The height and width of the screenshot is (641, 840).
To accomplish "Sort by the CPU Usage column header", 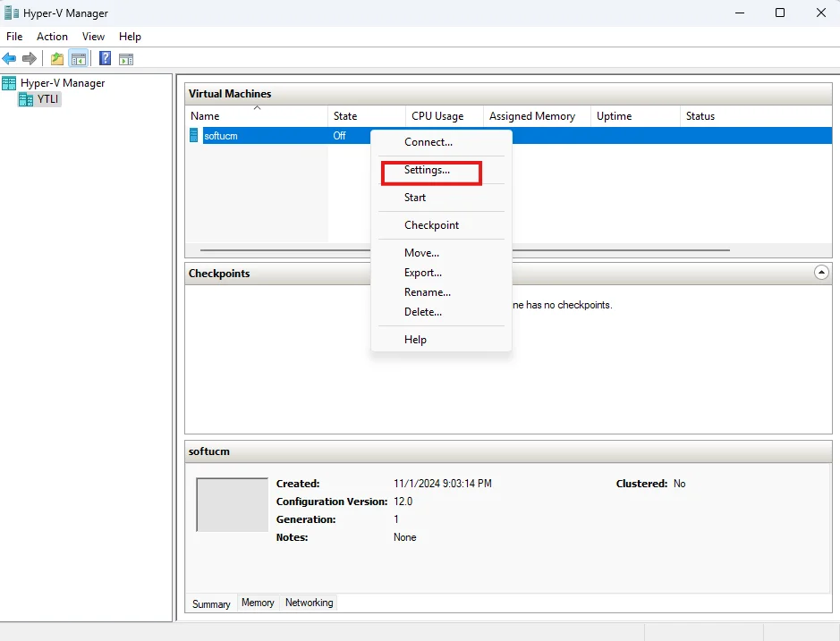I will 444,116.
